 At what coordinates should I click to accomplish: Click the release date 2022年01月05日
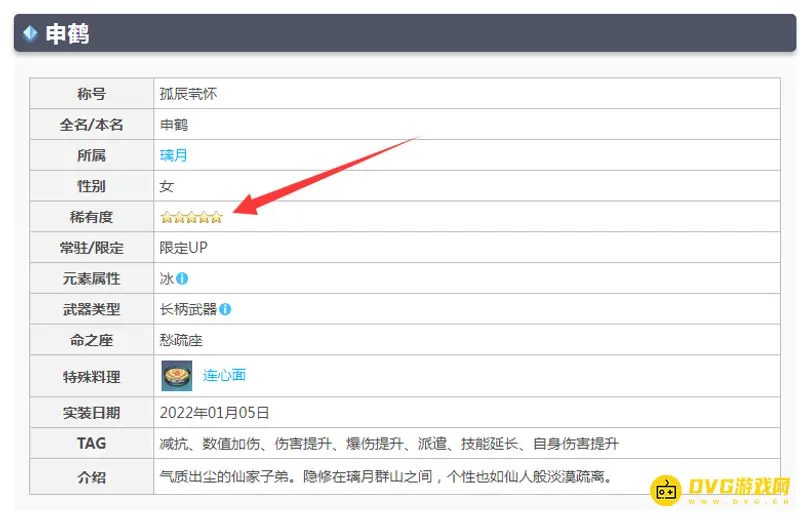[214, 412]
